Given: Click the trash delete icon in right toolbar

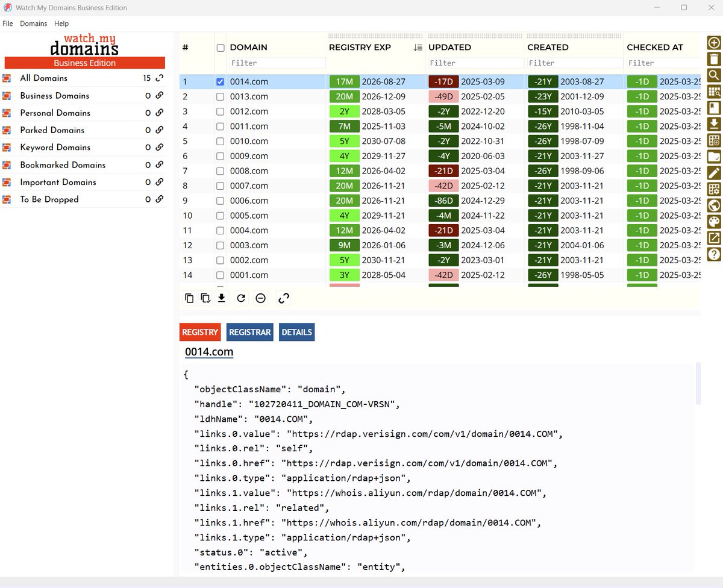Looking at the screenshot, I should pyautogui.click(x=714, y=59).
